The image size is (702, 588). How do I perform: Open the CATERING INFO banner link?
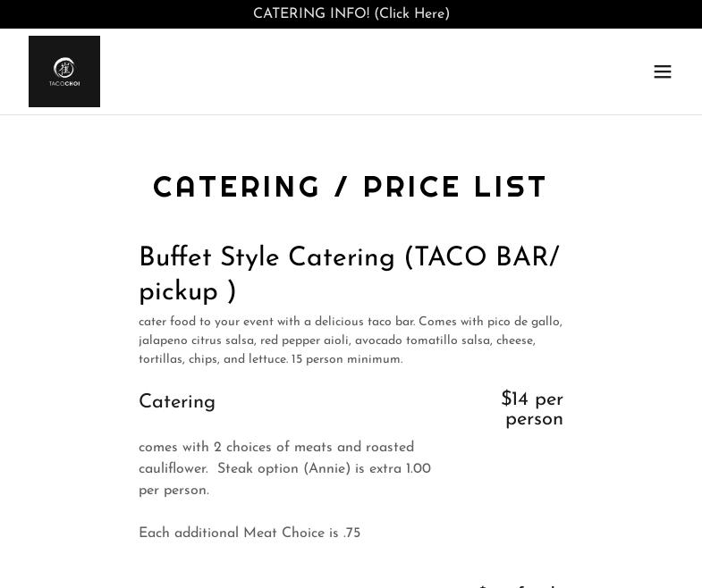[351, 14]
